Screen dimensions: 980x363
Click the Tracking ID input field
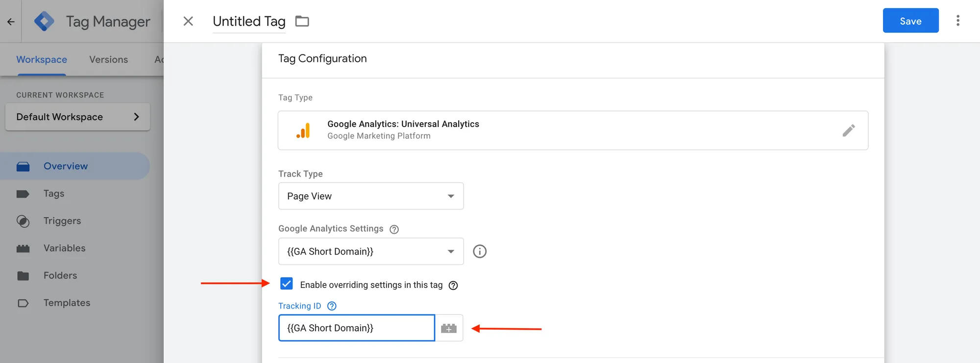(x=357, y=328)
